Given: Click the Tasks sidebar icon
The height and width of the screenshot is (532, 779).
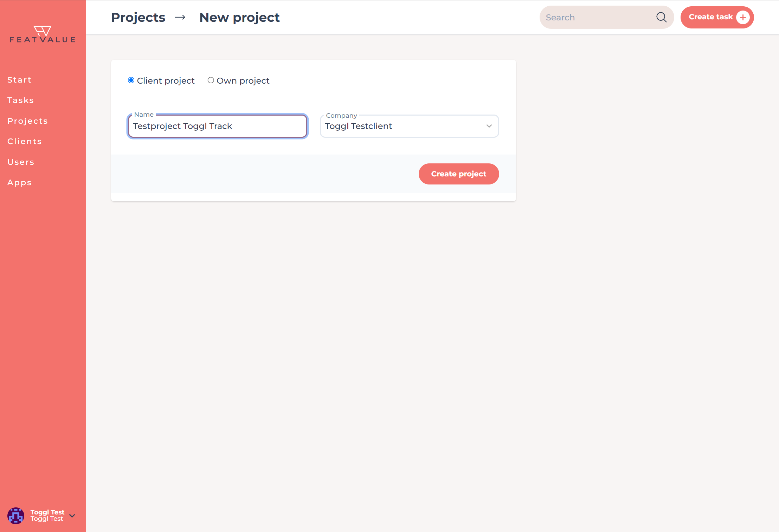Looking at the screenshot, I should [x=21, y=100].
